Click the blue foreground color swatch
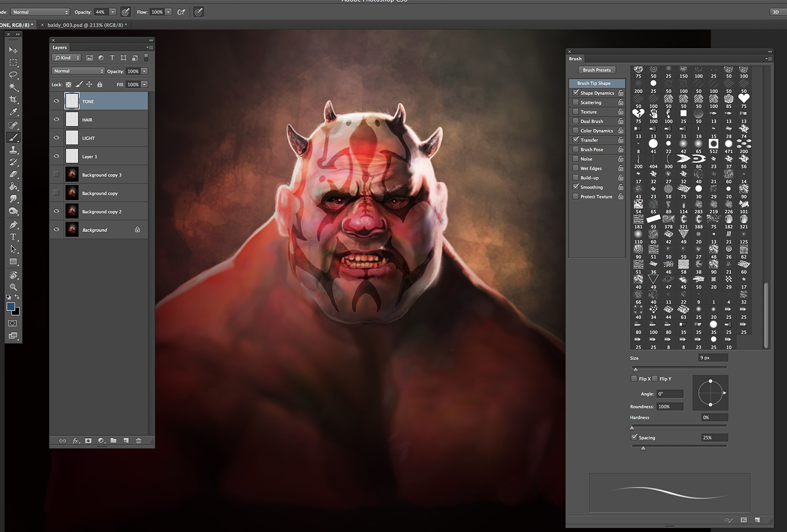 pyautogui.click(x=10, y=306)
